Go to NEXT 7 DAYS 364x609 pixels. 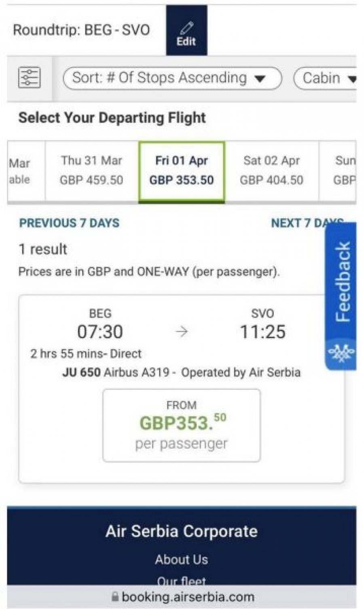coord(307,223)
